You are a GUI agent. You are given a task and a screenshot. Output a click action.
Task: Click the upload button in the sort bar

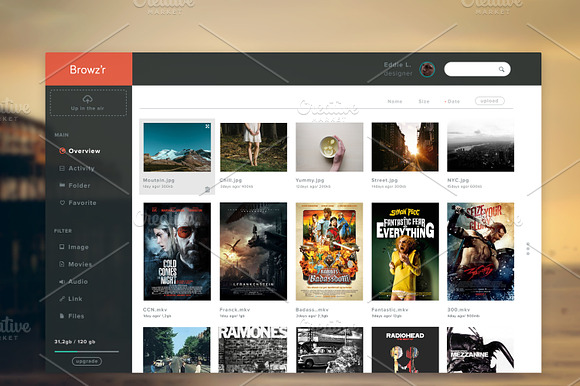[489, 101]
